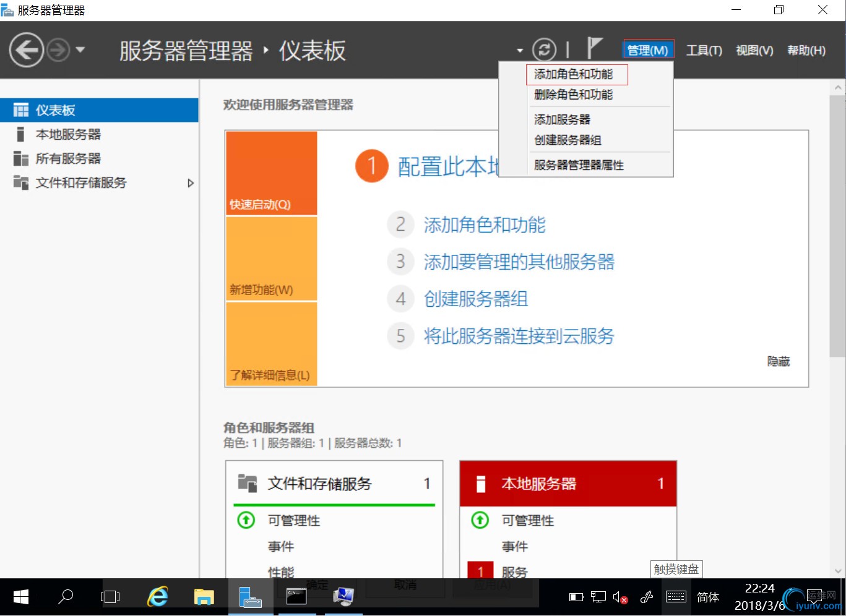Open the touch keyboard tray icon

(676, 597)
